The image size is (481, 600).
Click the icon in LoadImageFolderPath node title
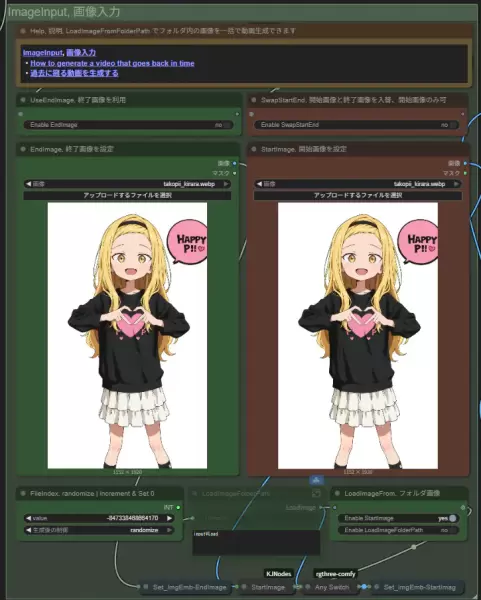316,493
